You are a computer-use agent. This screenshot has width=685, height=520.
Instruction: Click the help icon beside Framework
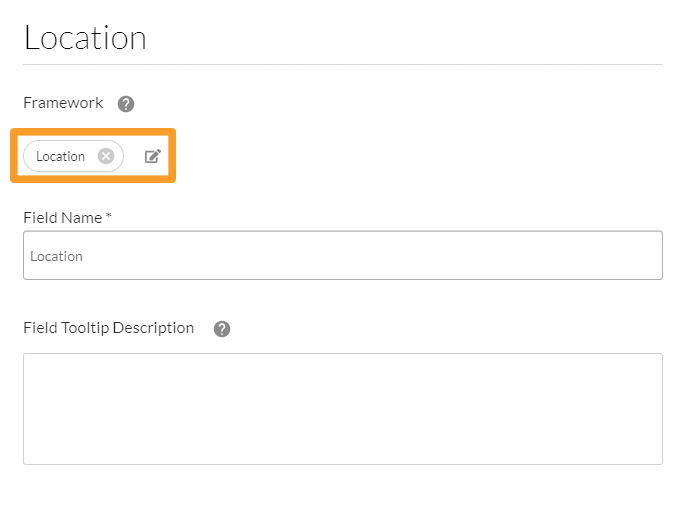pos(126,104)
